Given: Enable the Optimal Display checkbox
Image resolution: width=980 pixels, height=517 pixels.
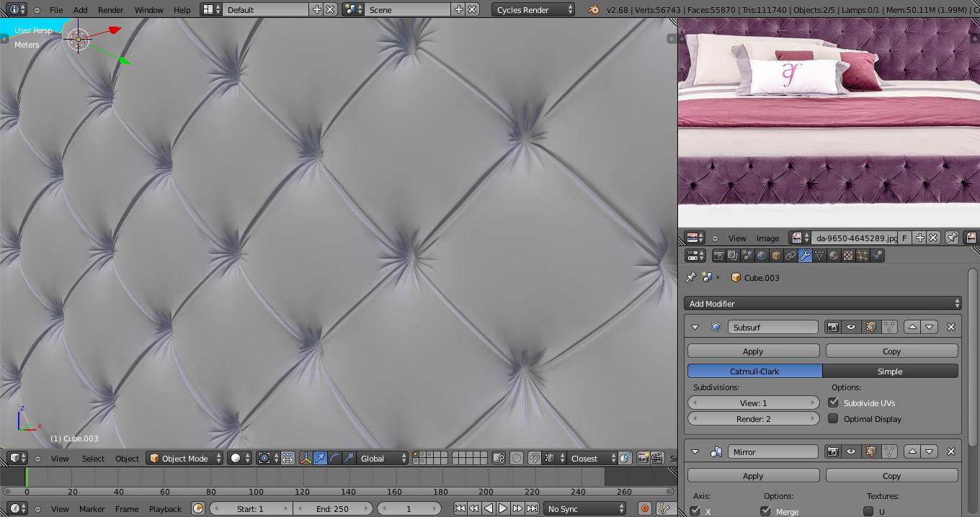Looking at the screenshot, I should point(834,418).
